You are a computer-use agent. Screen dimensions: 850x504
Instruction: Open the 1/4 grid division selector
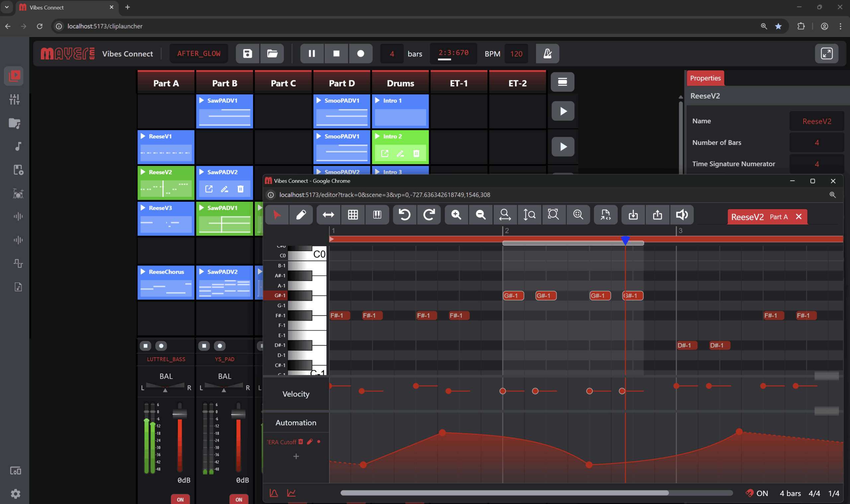(x=833, y=493)
